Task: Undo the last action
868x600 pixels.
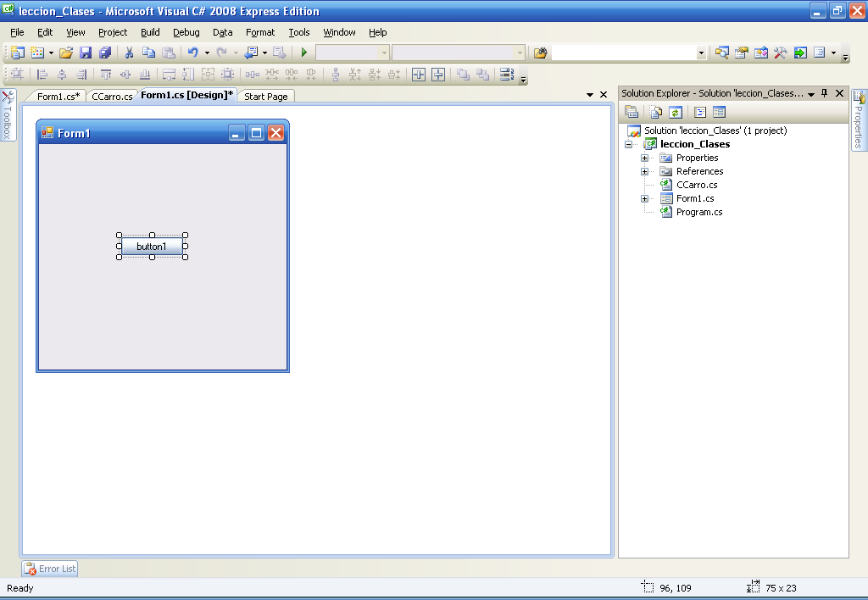Action: [x=192, y=53]
